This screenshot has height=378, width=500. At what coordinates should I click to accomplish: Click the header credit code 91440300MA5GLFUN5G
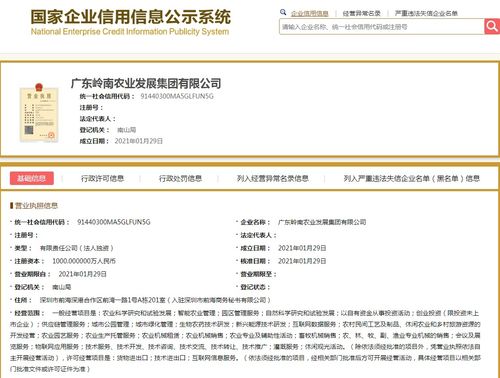point(177,96)
